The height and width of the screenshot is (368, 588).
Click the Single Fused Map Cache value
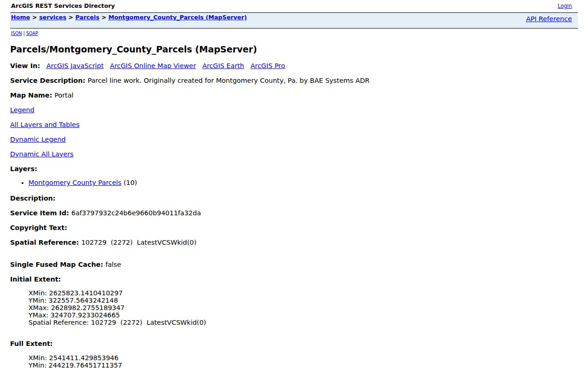coord(113,264)
